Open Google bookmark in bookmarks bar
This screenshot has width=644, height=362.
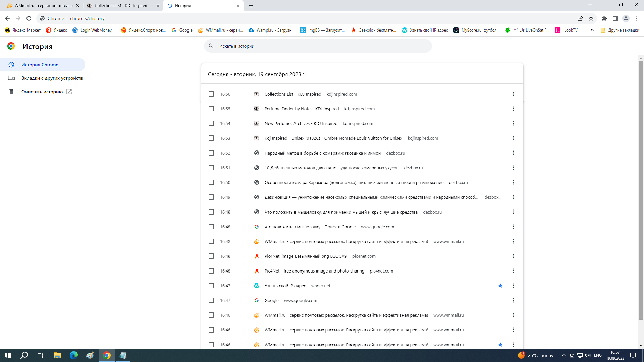182,30
